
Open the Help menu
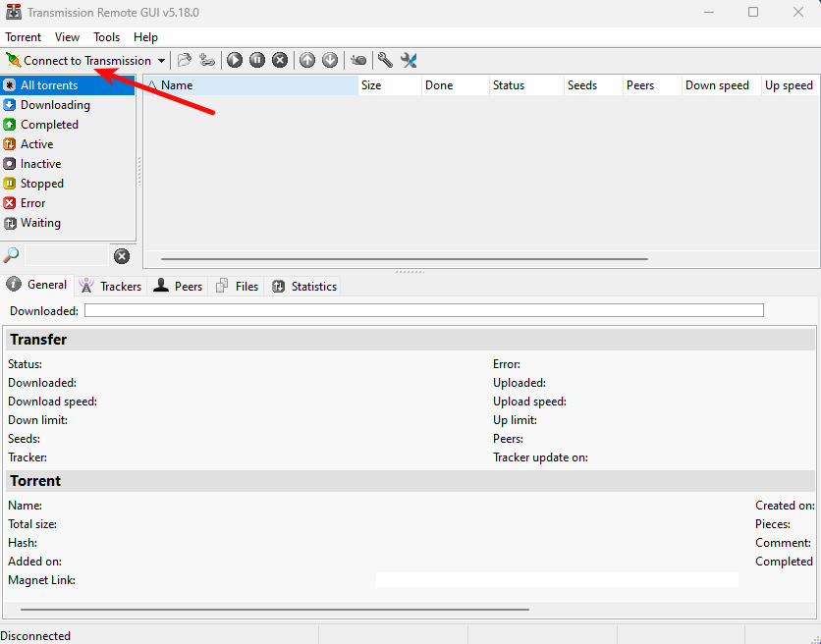[145, 37]
